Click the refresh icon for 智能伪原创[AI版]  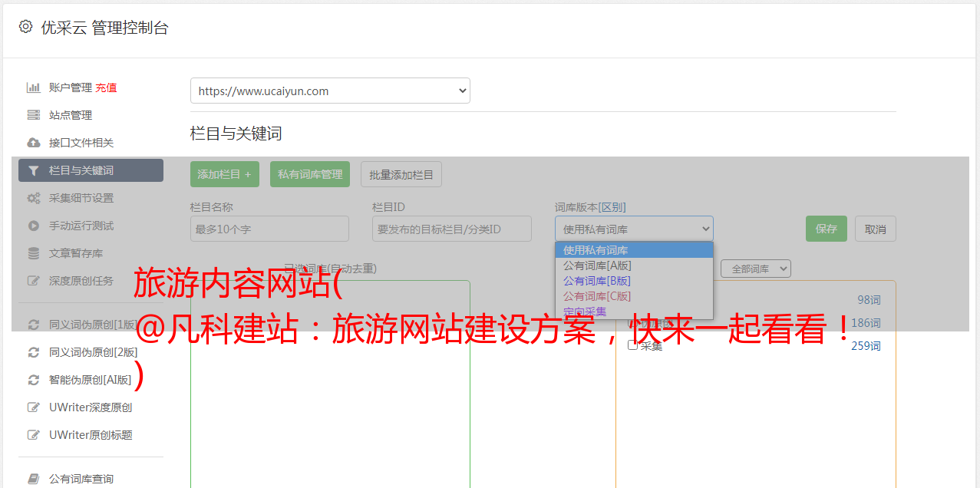34,380
